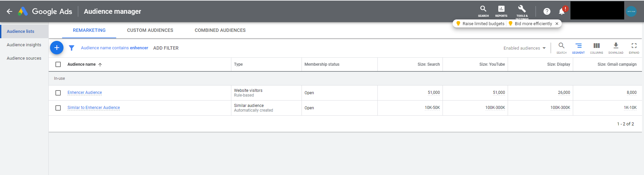Image resolution: width=644 pixels, height=175 pixels.
Task: Dismiss the recommendations tooltip with X
Action: [x=557, y=23]
